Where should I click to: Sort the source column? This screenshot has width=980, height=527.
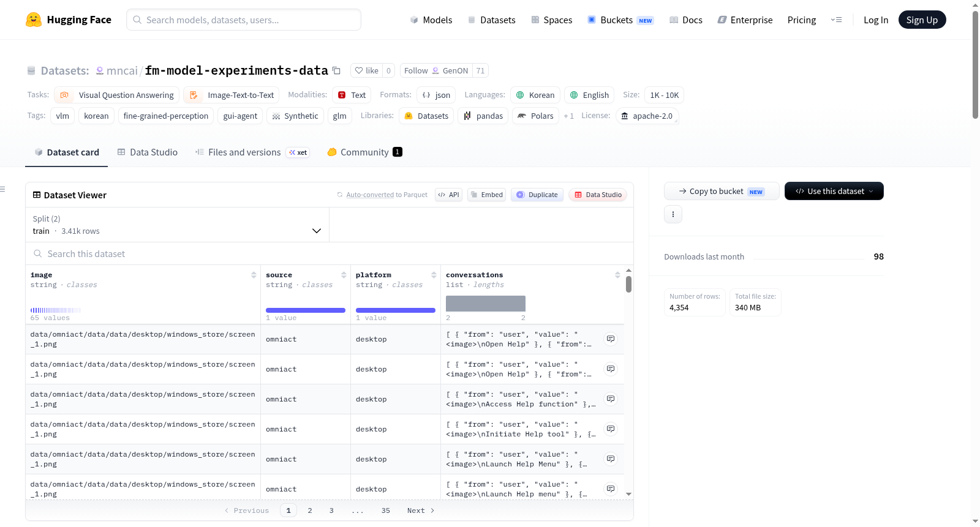tap(344, 275)
